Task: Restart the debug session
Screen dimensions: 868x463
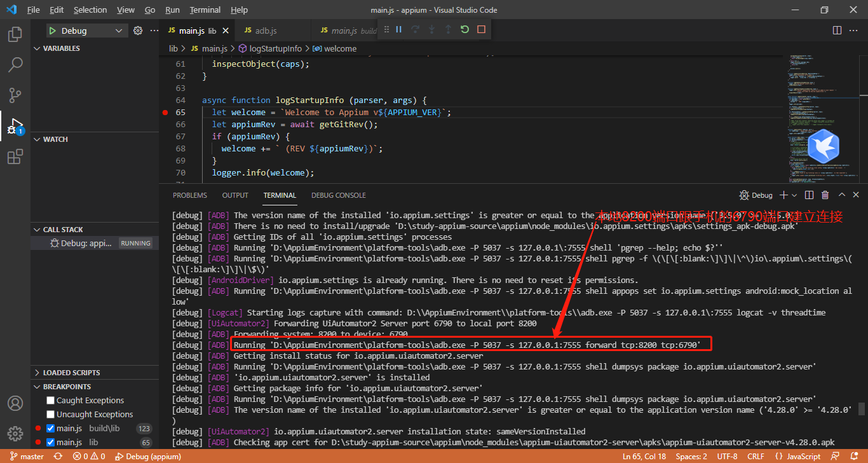Action: click(465, 30)
